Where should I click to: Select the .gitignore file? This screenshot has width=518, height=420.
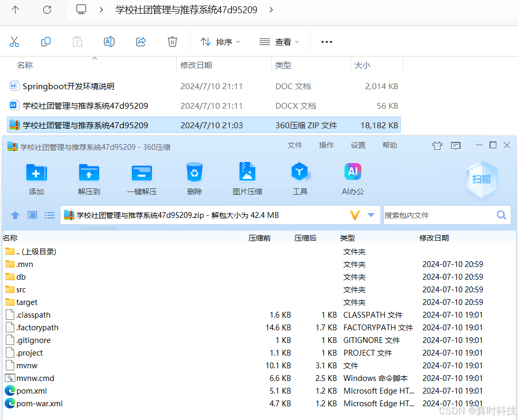28,340
